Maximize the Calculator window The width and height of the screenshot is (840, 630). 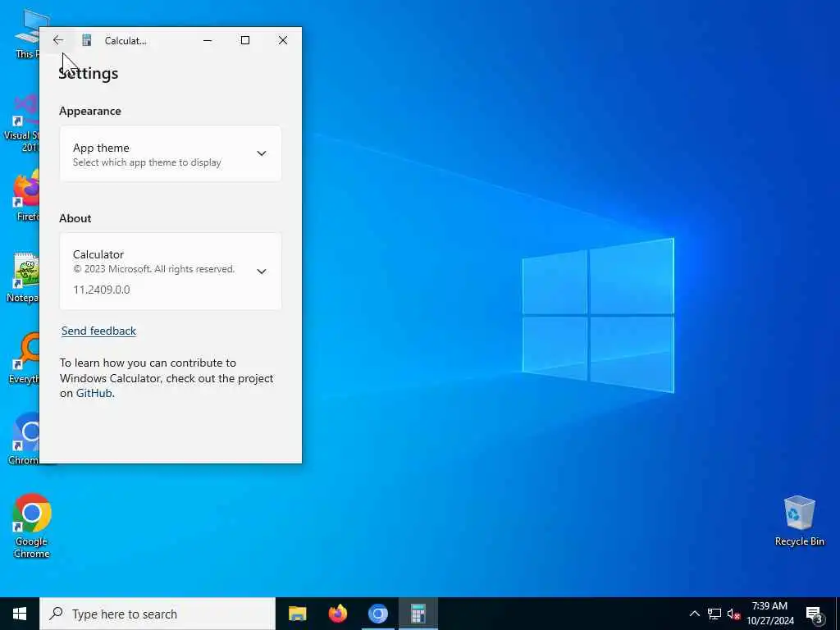245,40
